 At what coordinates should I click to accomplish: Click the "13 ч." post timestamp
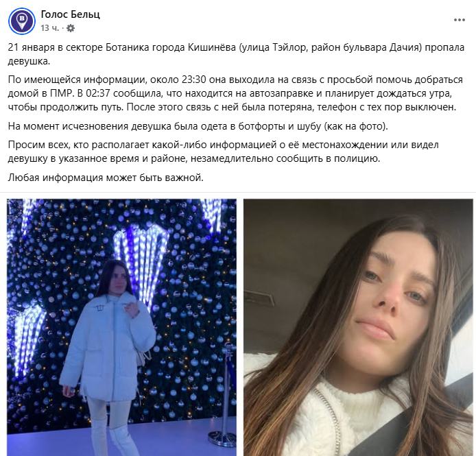50,28
